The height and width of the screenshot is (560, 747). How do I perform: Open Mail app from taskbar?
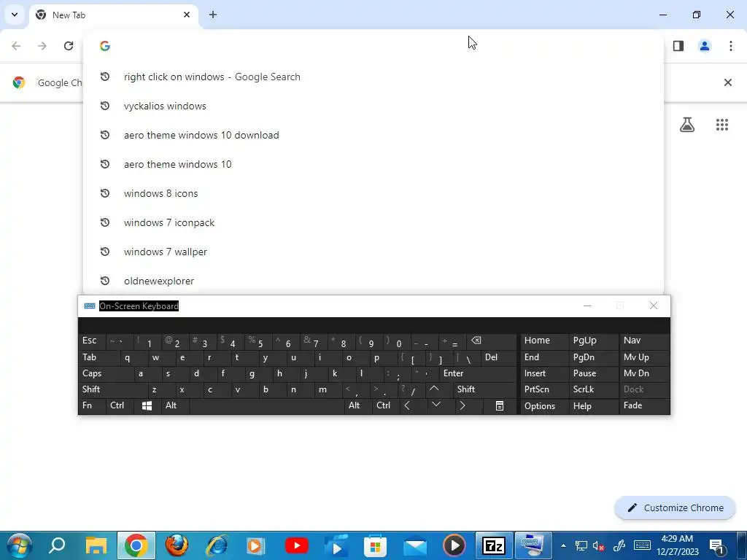(x=415, y=545)
